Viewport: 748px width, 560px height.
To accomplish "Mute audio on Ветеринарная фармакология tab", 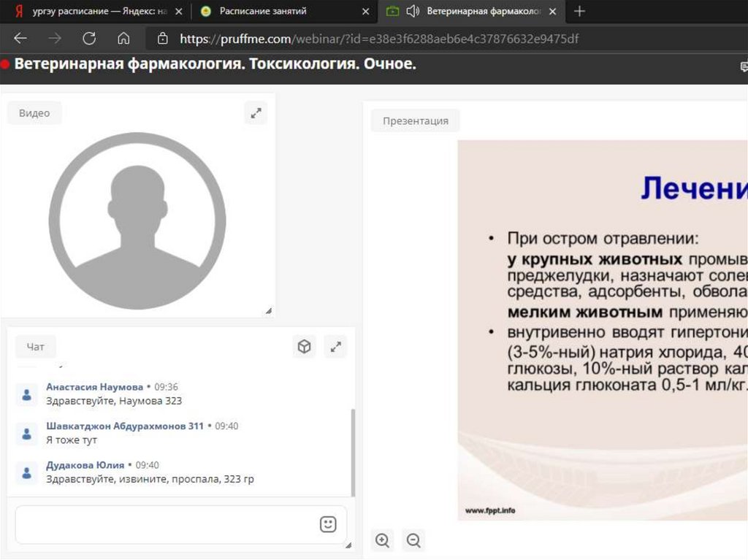I will [413, 11].
